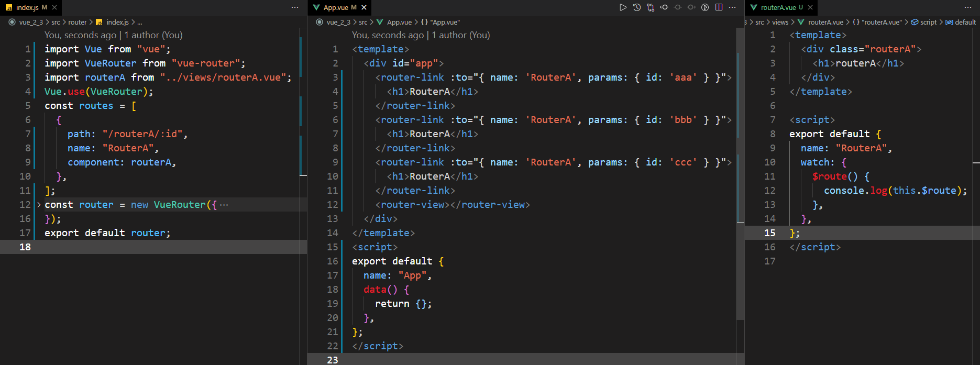980x365 pixels.
Task: Click src breadcrumb in index.js editor
Action: [56, 22]
